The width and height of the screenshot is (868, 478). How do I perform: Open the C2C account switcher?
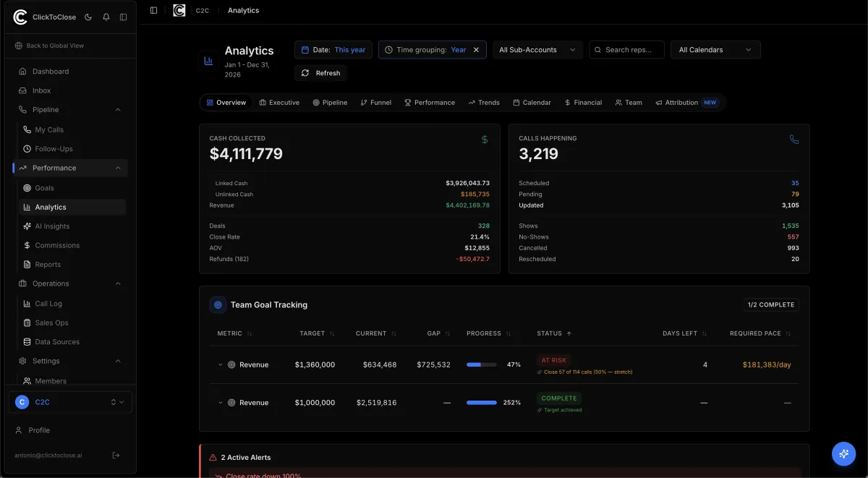click(x=70, y=402)
